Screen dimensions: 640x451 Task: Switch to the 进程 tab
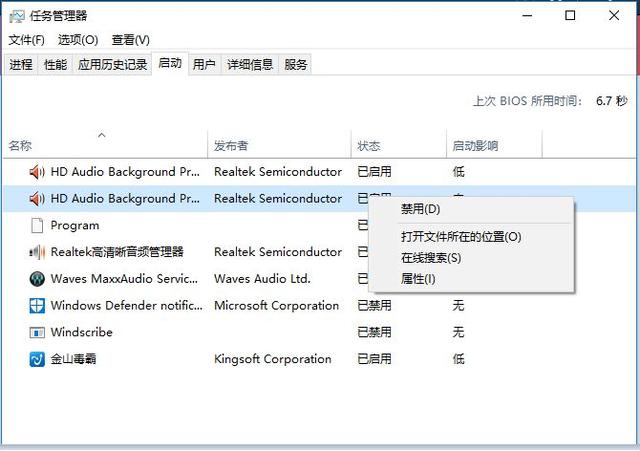(21, 64)
